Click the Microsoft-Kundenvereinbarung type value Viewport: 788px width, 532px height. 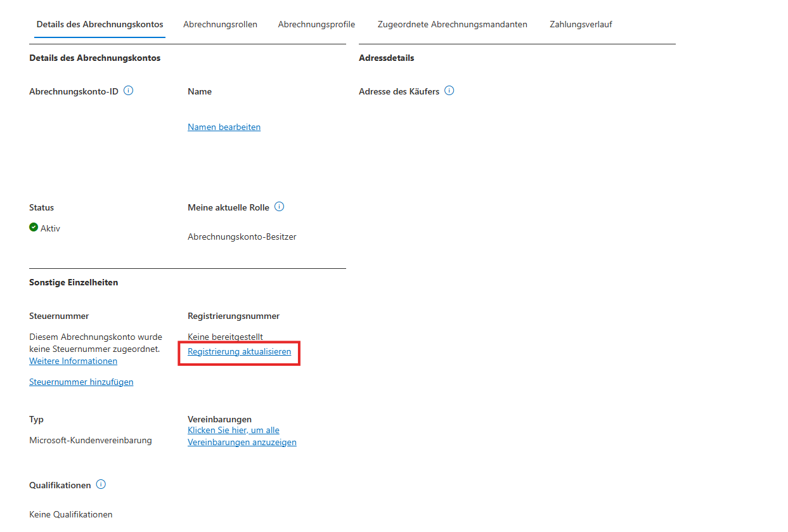[x=90, y=440]
